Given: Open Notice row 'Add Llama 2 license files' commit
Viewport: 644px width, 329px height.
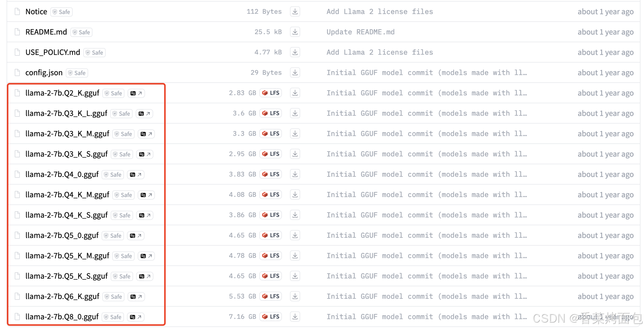Looking at the screenshot, I should click(380, 12).
